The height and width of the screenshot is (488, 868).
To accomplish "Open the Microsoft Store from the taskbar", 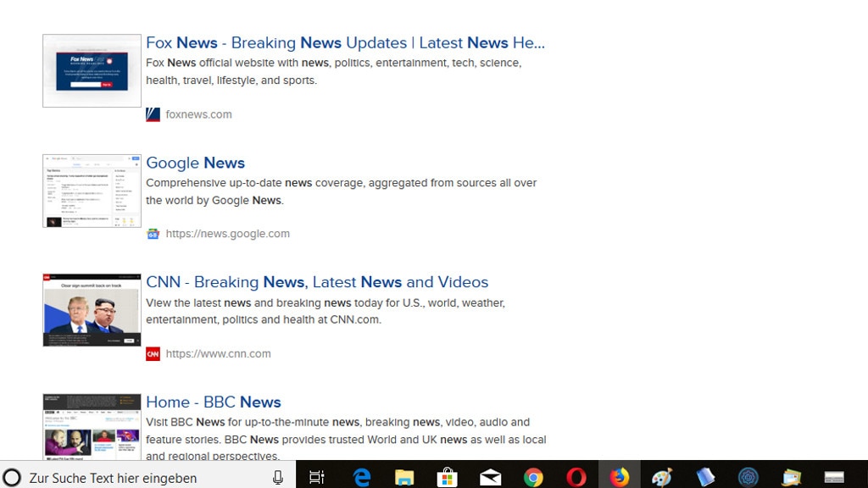I will click(447, 476).
